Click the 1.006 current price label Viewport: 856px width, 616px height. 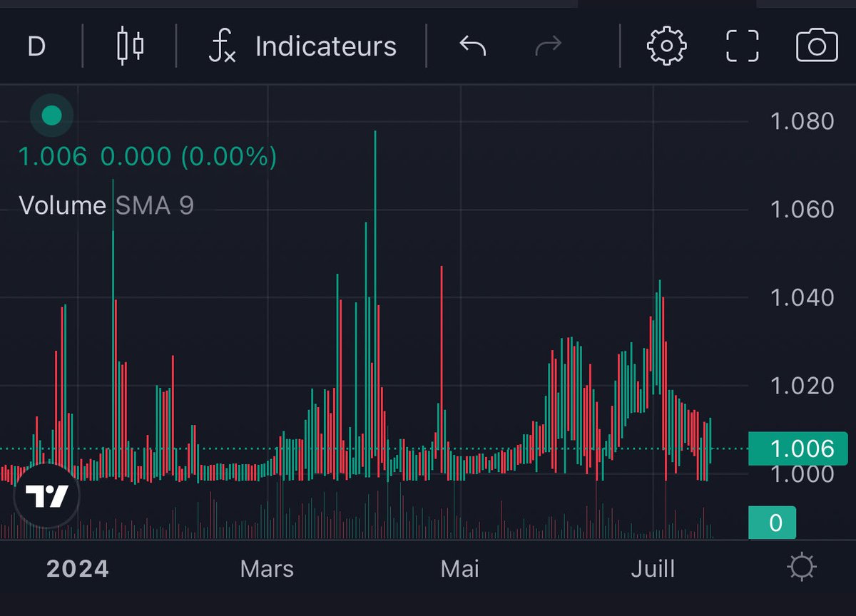tap(798, 448)
